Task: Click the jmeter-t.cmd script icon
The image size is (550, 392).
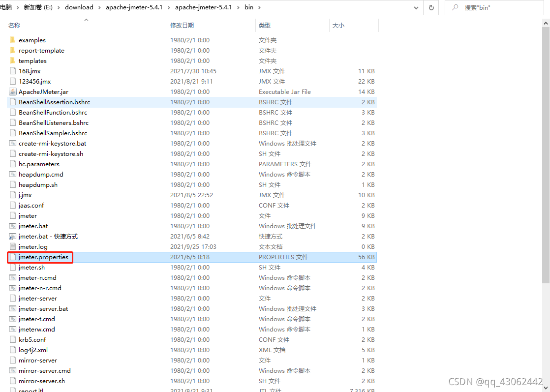Action: pyautogui.click(x=13, y=319)
